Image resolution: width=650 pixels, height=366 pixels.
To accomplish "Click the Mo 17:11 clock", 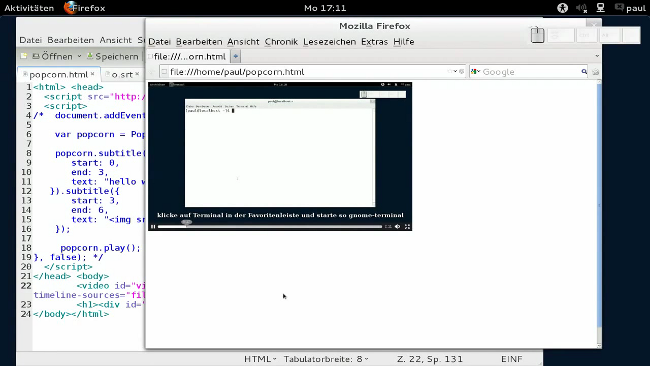I will click(x=325, y=8).
